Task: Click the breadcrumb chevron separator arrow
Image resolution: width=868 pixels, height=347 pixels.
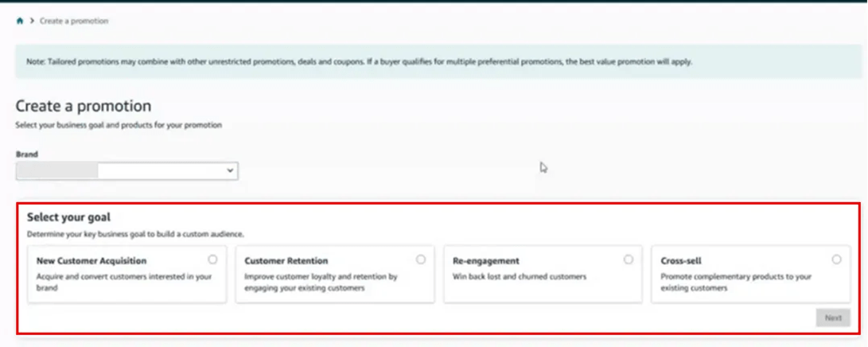Action: pyautogui.click(x=32, y=21)
